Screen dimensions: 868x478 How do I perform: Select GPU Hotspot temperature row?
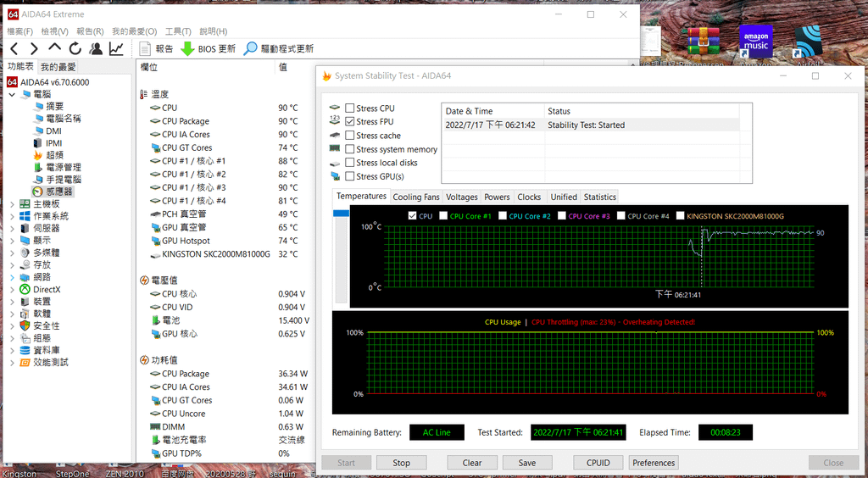pos(224,241)
